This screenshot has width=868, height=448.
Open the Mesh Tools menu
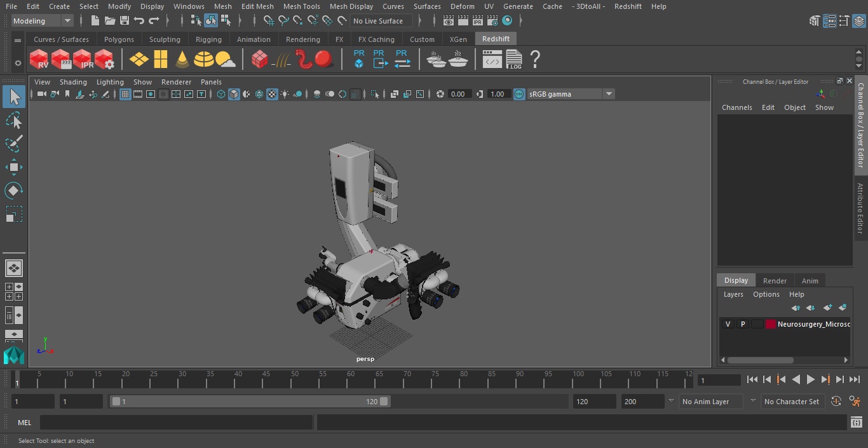[301, 6]
